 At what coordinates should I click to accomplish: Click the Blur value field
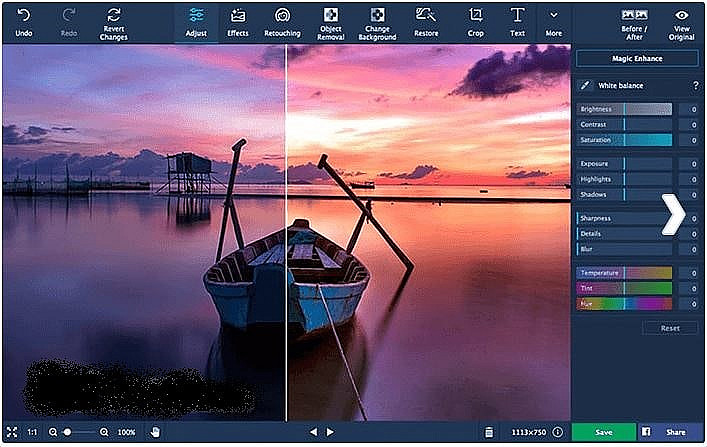click(x=689, y=249)
